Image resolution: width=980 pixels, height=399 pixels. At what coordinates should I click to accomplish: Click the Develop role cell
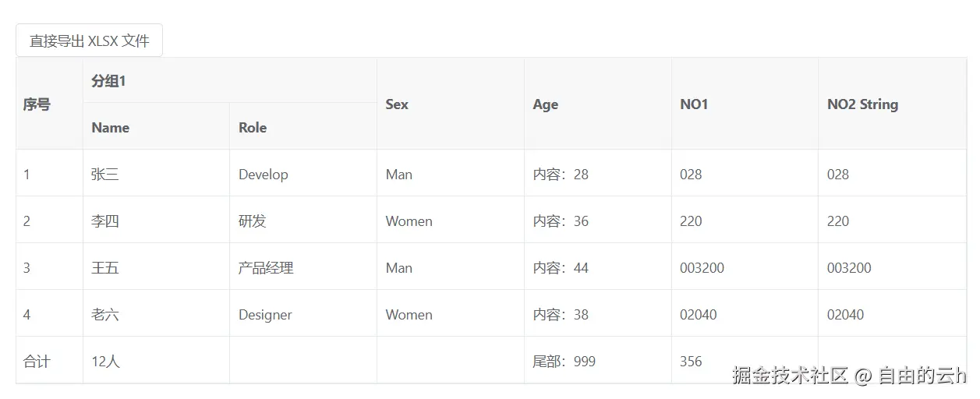(x=263, y=175)
